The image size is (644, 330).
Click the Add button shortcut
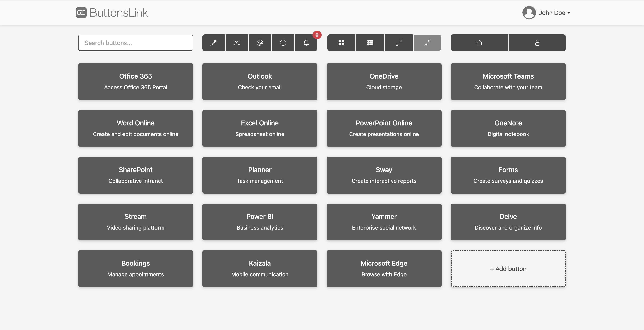click(x=508, y=268)
